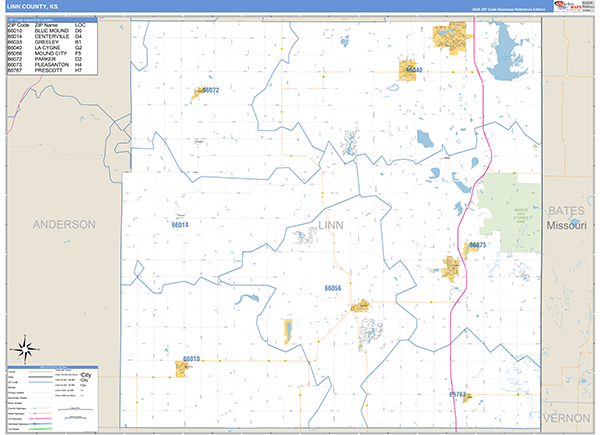Click the pink US Highways legend line
This screenshot has width=600, height=435.
point(41,419)
